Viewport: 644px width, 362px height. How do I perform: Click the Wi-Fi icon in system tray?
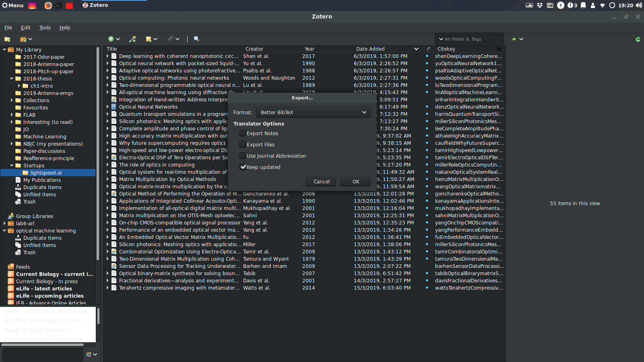click(603, 5)
